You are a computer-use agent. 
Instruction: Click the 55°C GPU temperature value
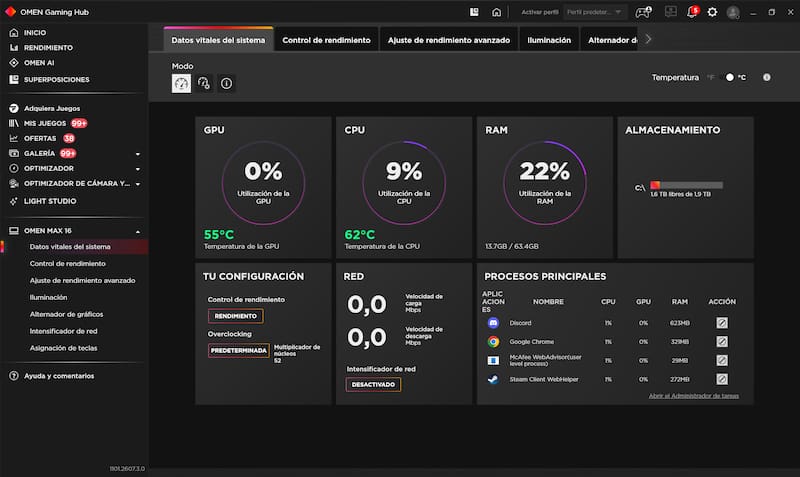pyautogui.click(x=219, y=235)
